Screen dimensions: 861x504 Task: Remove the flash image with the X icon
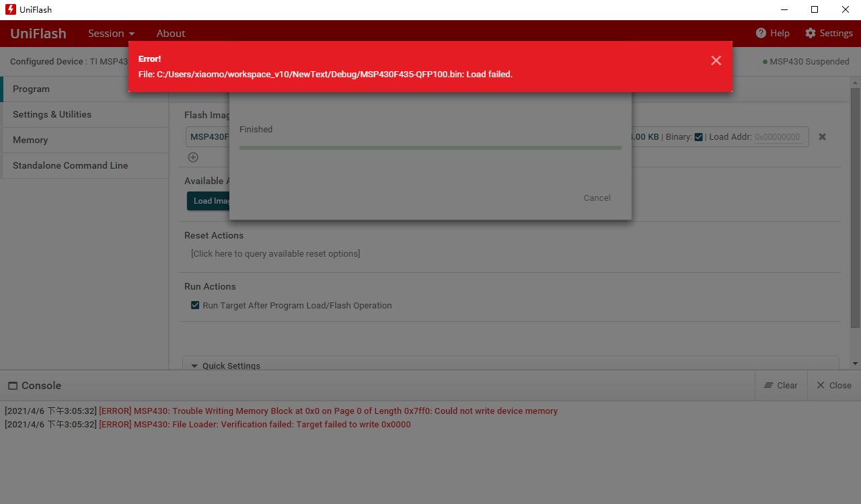822,136
